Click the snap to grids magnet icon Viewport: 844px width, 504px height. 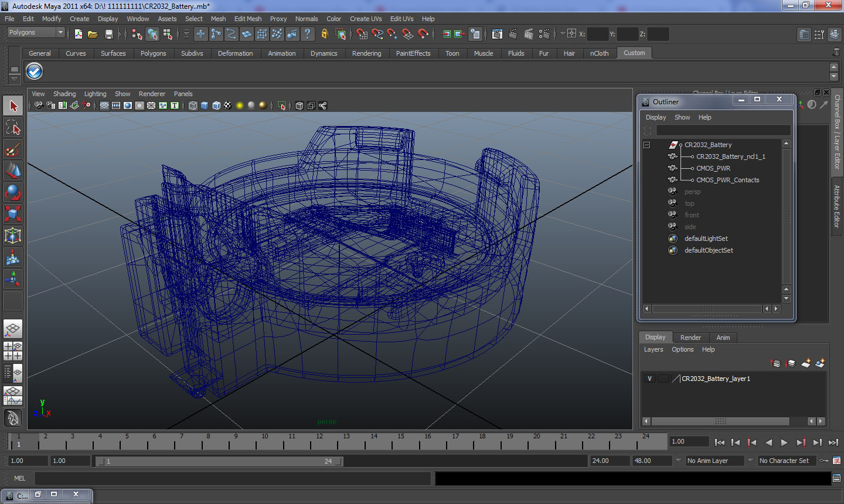(x=362, y=34)
